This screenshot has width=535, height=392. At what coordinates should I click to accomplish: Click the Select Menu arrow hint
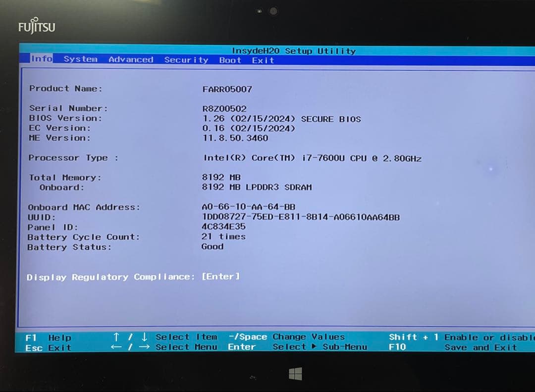click(166, 347)
